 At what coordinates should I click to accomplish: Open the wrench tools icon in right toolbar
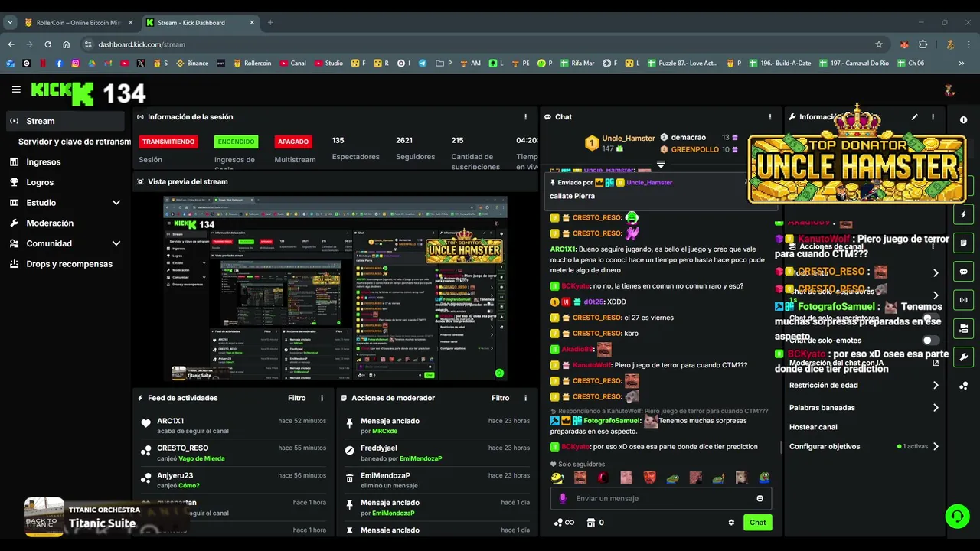tap(963, 357)
